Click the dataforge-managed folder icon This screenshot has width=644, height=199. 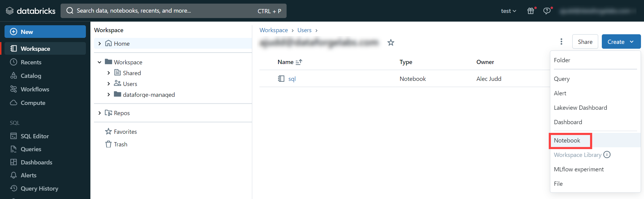pos(118,94)
